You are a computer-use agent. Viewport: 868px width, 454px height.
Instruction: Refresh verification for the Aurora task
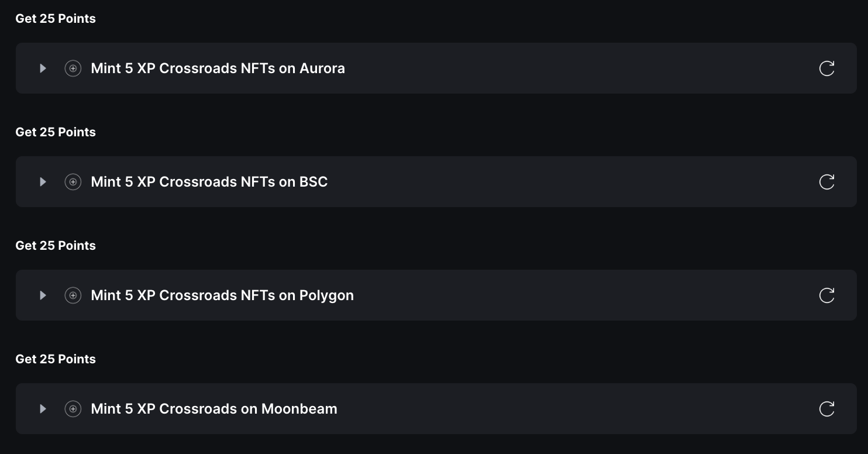826,68
